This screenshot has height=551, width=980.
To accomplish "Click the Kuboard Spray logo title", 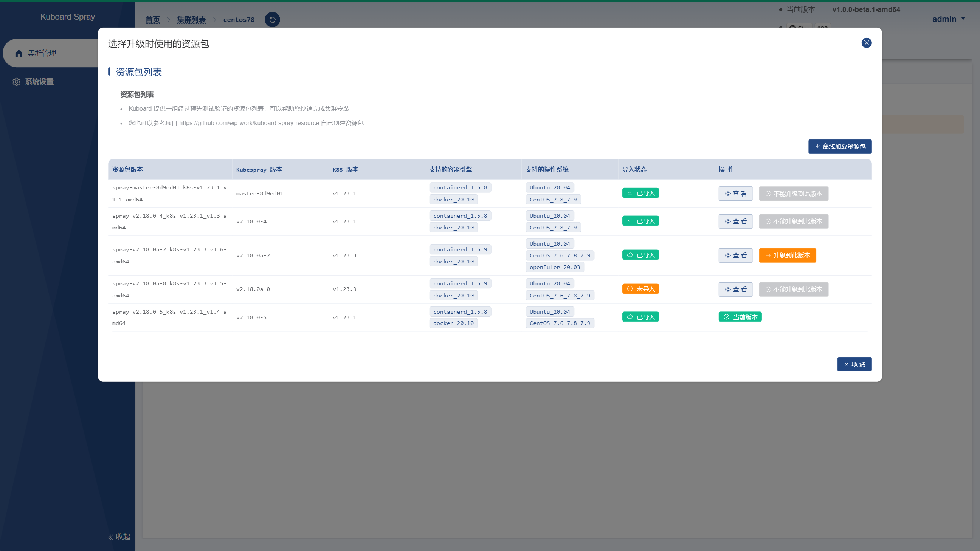I will (x=68, y=17).
